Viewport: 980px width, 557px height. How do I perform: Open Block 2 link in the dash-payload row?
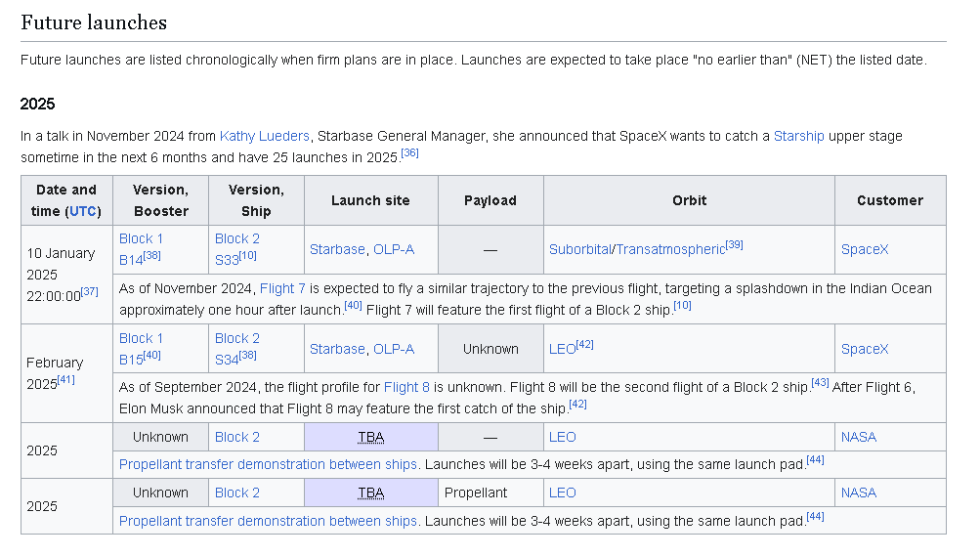237,438
